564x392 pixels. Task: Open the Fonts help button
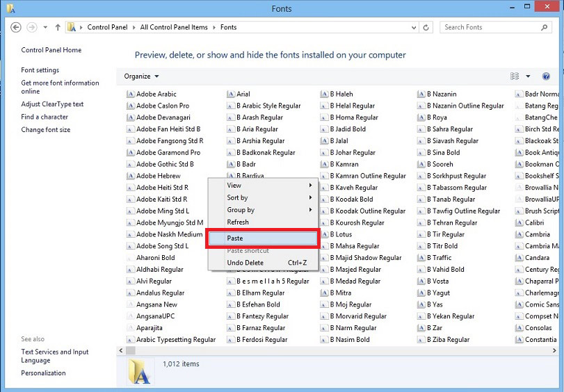pos(546,76)
